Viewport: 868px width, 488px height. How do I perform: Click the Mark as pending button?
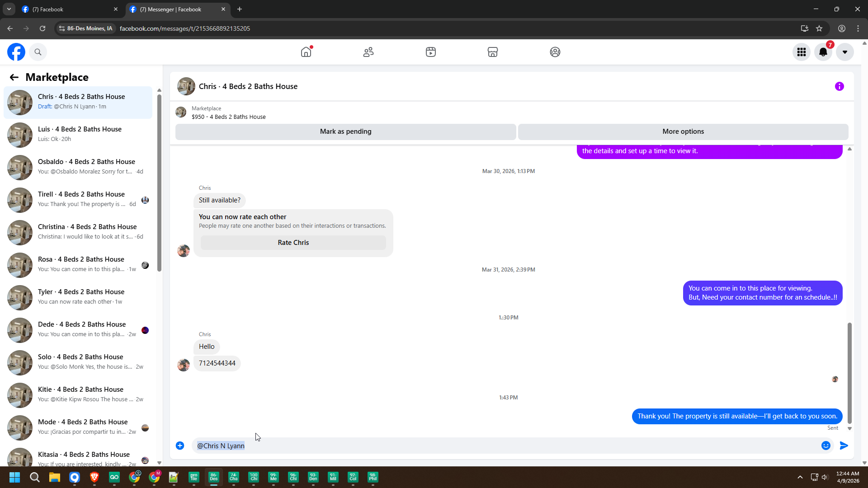coord(345,131)
